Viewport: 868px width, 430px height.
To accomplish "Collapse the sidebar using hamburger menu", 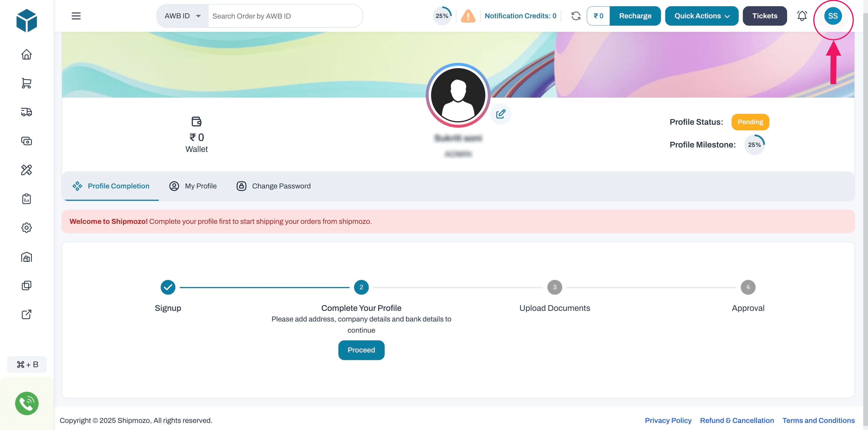I will pos(76,16).
